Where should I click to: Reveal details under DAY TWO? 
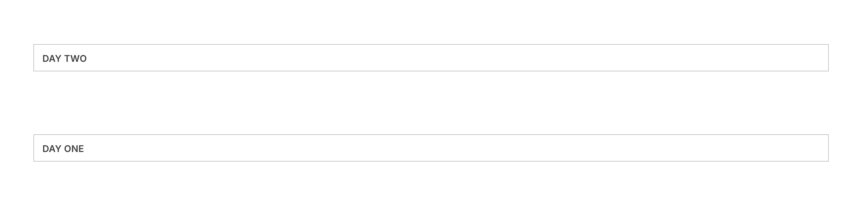click(x=431, y=58)
